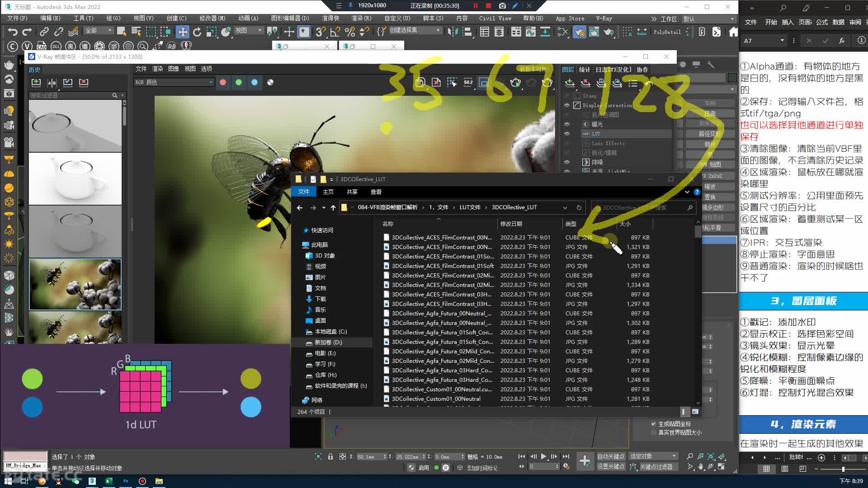Viewport: 868px width, 488px height.
Task: Click the Undo arrow in 3ds Max toolbar
Action: pyautogui.click(x=13, y=32)
